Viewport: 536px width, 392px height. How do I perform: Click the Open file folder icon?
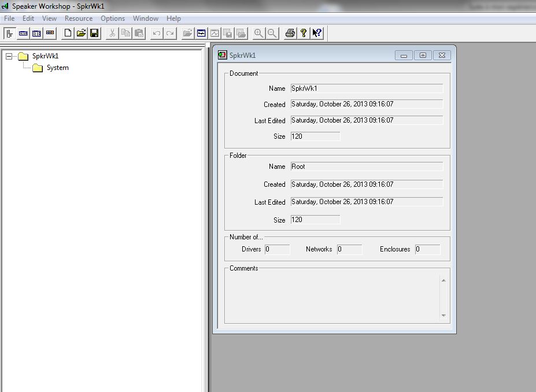click(x=81, y=33)
